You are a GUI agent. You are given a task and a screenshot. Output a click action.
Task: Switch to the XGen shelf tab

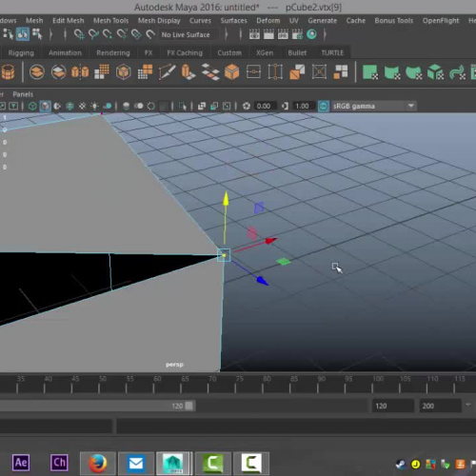[265, 53]
